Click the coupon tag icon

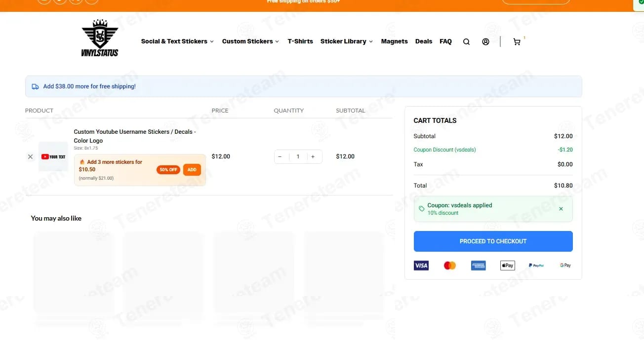(421, 209)
